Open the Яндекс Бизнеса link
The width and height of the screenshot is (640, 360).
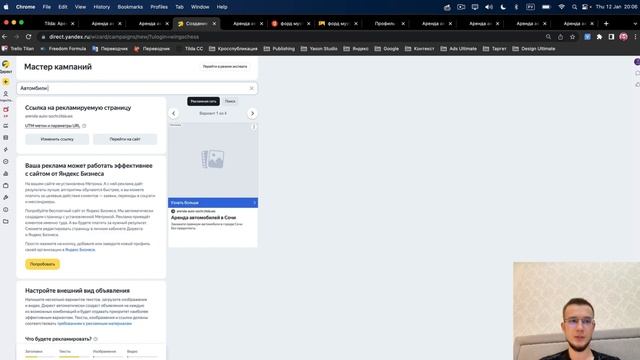(x=80, y=249)
